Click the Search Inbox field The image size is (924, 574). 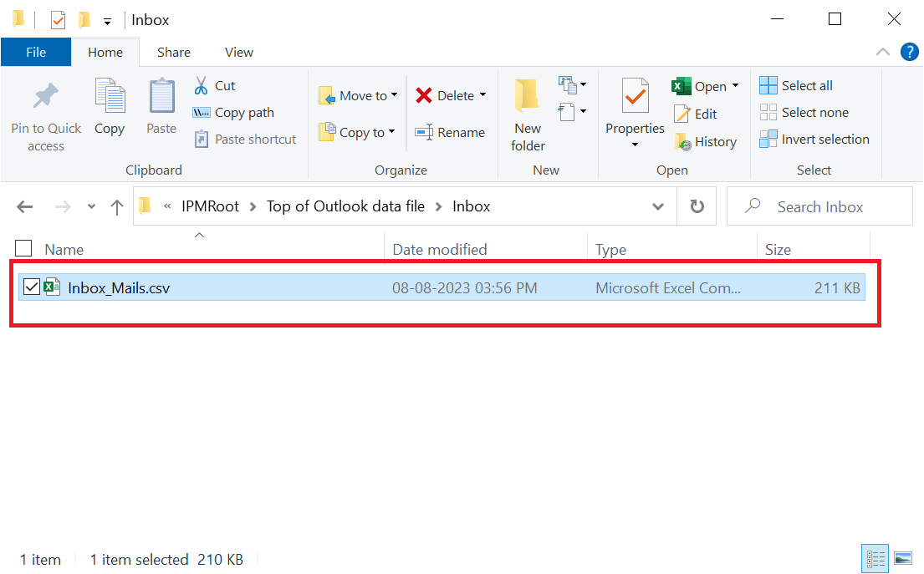pyautogui.click(x=819, y=206)
